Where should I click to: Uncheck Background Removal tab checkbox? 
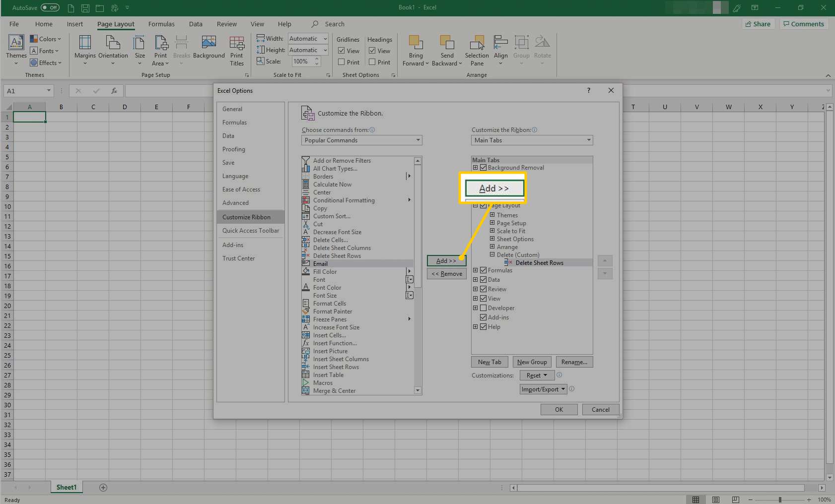pyautogui.click(x=483, y=168)
